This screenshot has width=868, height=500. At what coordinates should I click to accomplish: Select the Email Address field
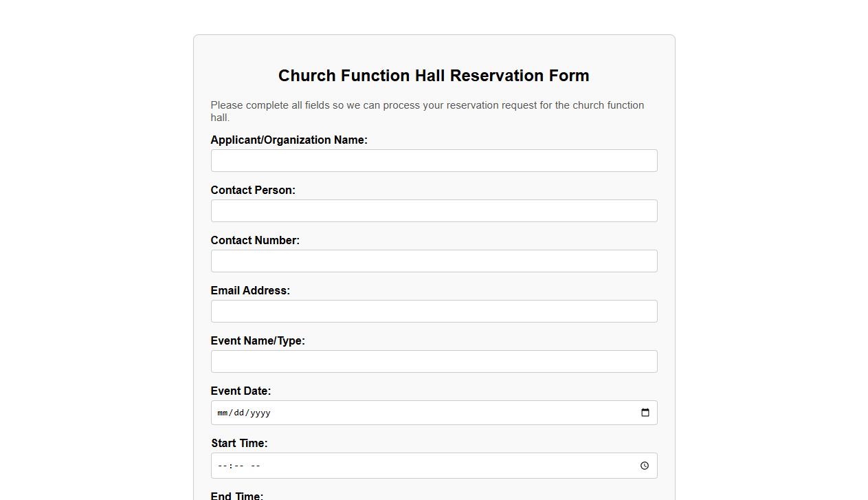coord(434,311)
